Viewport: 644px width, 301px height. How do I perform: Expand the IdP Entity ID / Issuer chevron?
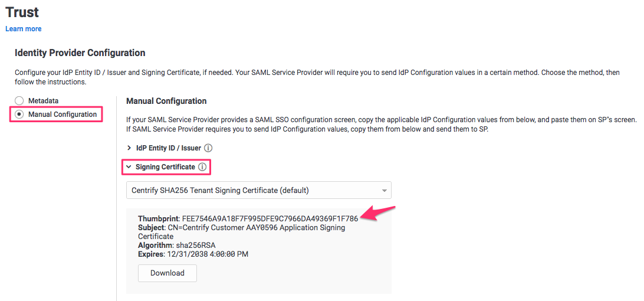(129, 148)
